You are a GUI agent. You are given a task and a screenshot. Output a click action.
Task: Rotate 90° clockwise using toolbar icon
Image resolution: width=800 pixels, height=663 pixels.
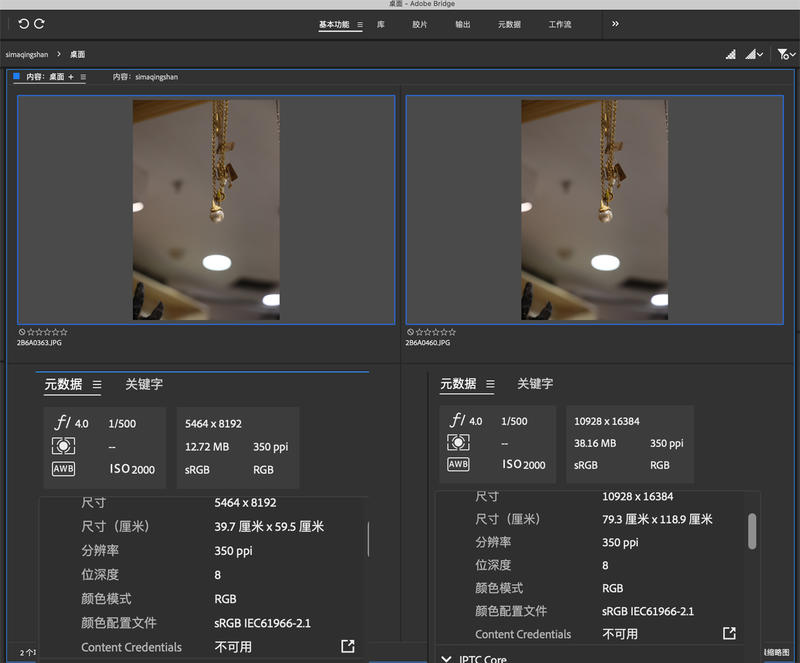[x=39, y=23]
